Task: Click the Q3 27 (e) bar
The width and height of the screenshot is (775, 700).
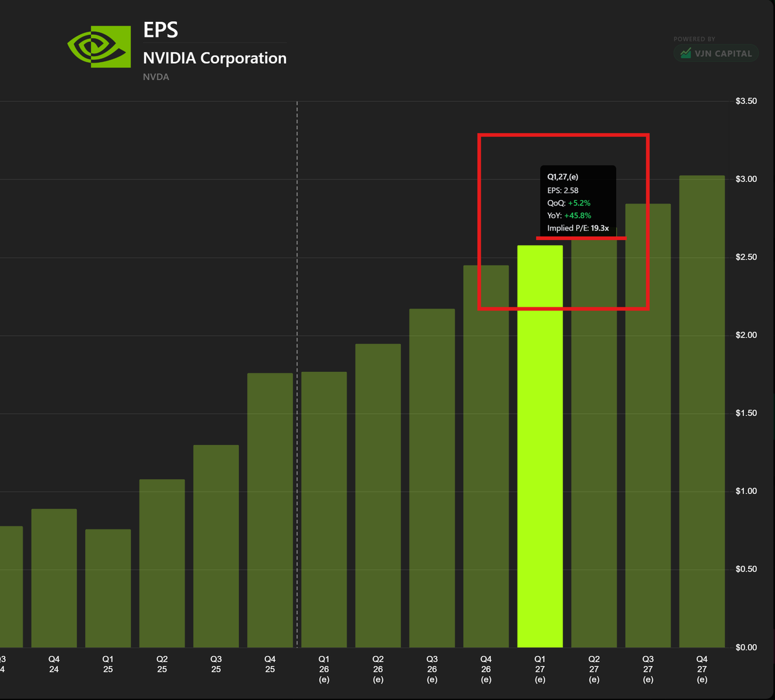Action: [x=648, y=426]
